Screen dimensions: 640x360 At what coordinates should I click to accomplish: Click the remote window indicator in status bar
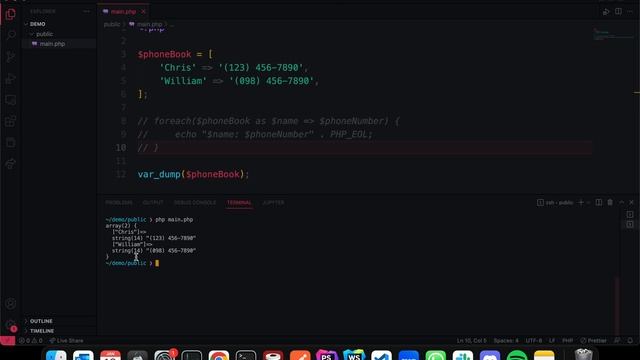pos(7,340)
